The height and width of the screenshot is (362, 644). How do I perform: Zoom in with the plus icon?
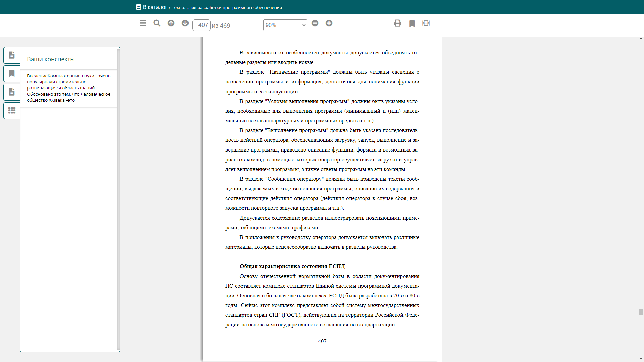click(329, 23)
